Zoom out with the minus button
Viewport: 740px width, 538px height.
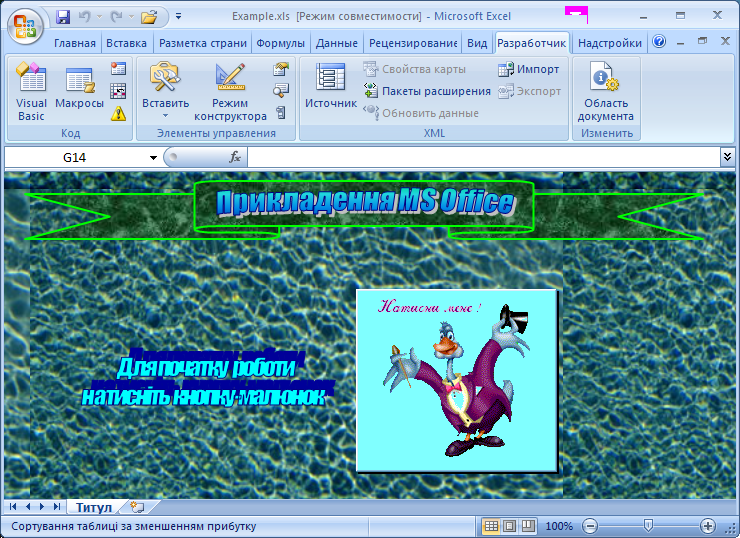(x=589, y=526)
